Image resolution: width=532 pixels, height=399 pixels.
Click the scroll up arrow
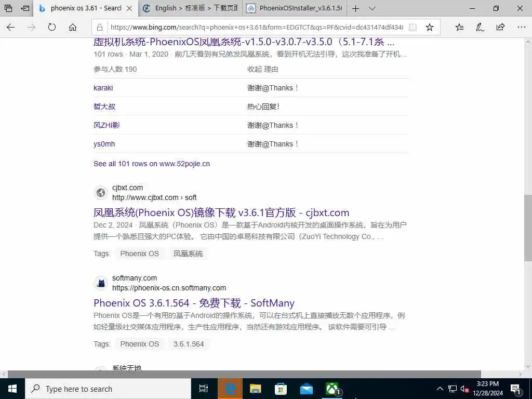click(528, 42)
